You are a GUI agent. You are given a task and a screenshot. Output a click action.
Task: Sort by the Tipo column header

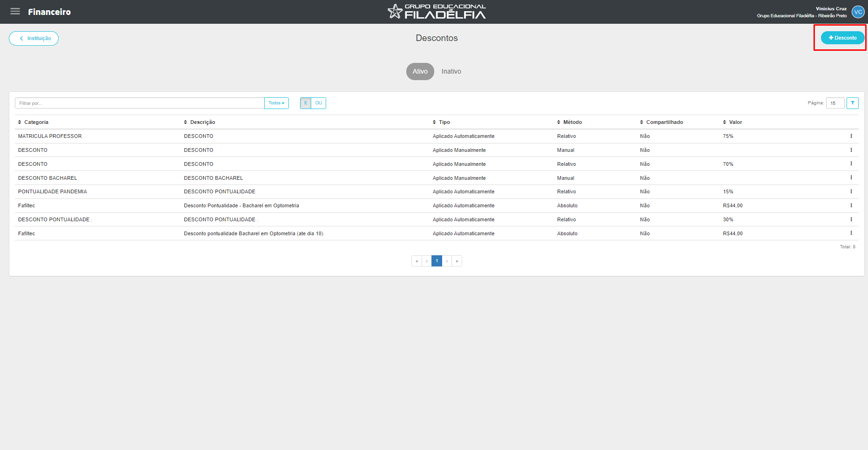441,122
